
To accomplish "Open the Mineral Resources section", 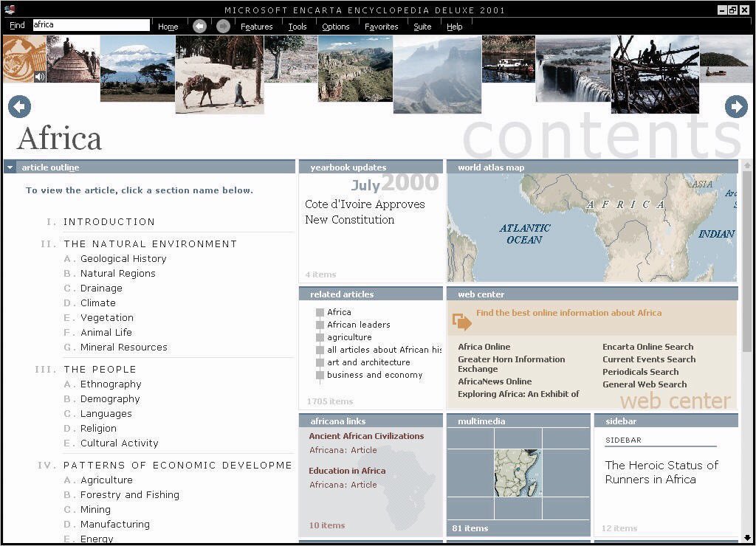I will 124,348.
